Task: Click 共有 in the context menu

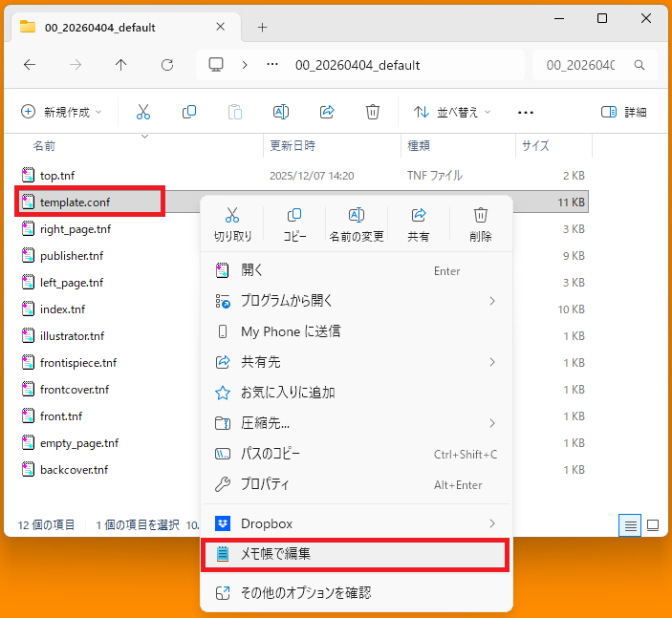Action: (x=419, y=224)
